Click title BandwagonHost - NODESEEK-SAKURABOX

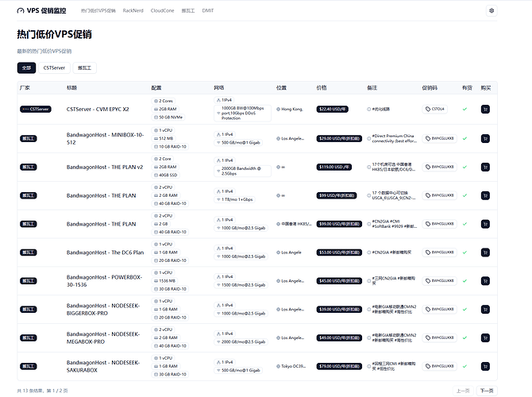(x=103, y=367)
